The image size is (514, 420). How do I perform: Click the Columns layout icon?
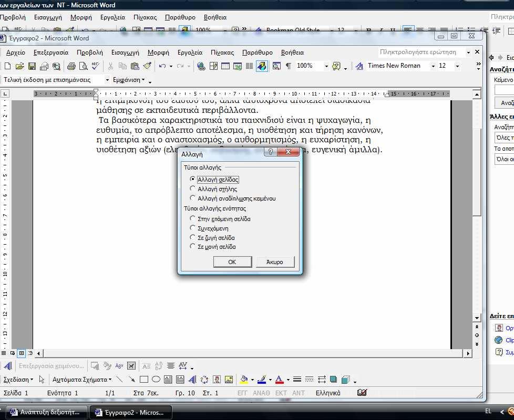click(249, 66)
